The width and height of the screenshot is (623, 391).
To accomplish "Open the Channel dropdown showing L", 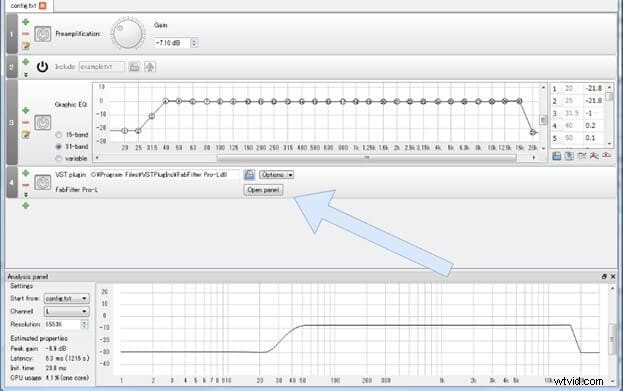I will (66, 311).
